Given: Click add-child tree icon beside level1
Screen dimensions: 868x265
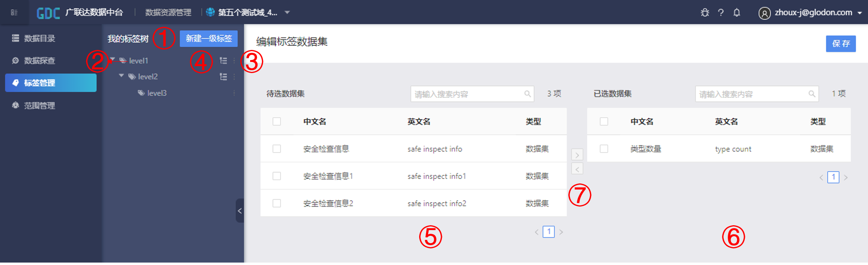Looking at the screenshot, I should pos(223,60).
